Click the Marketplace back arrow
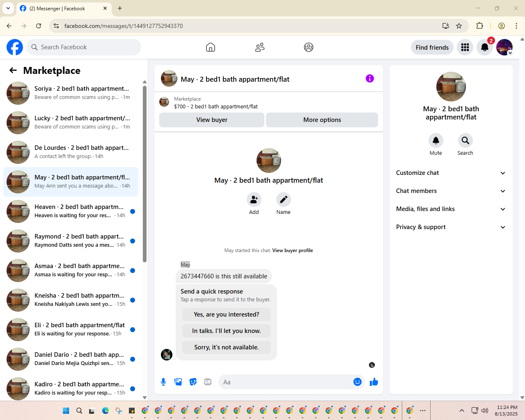 pos(13,70)
